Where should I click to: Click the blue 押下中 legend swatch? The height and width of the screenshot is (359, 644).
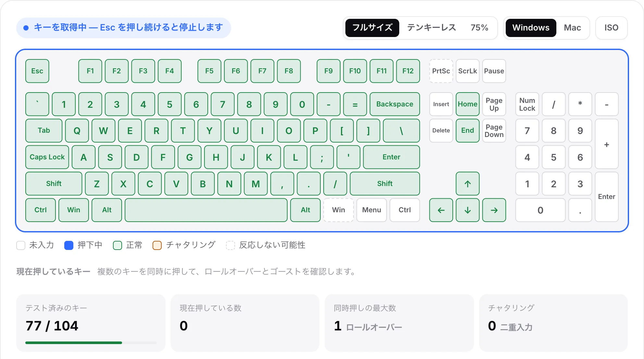69,245
